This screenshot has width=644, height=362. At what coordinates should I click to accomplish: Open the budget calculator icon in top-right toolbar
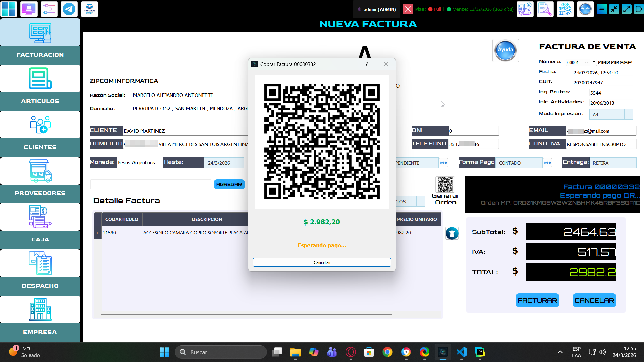click(525, 9)
